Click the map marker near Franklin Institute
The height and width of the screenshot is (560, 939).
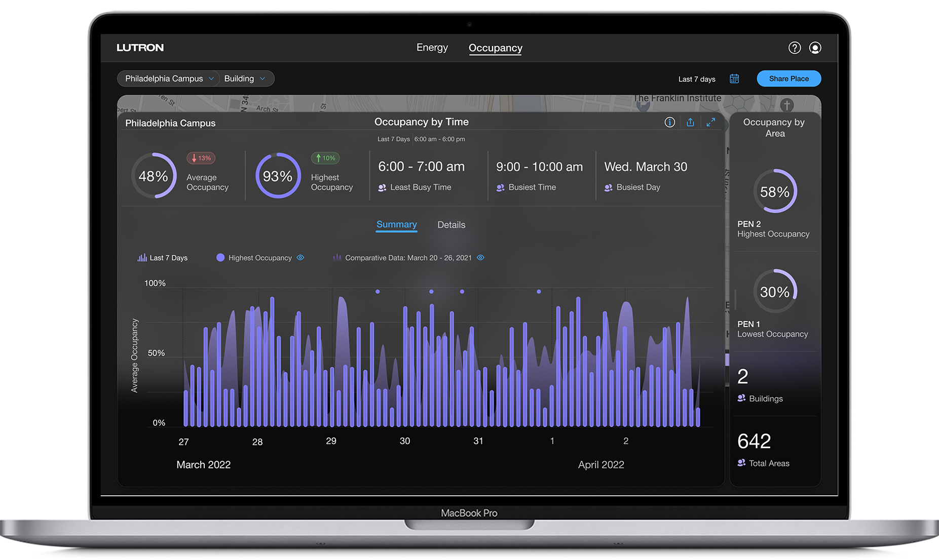pyautogui.click(x=643, y=105)
